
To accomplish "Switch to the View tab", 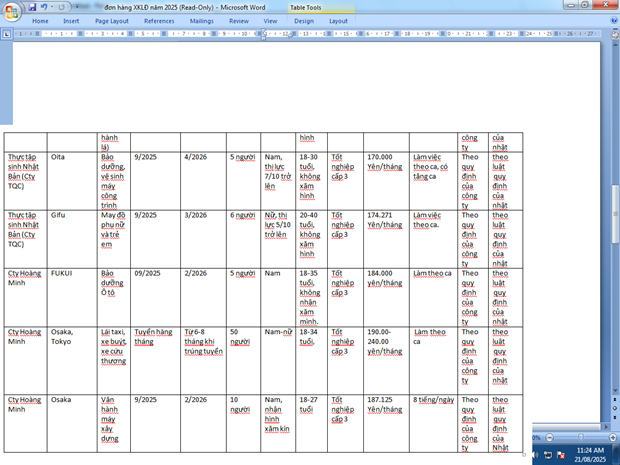I will [x=270, y=21].
